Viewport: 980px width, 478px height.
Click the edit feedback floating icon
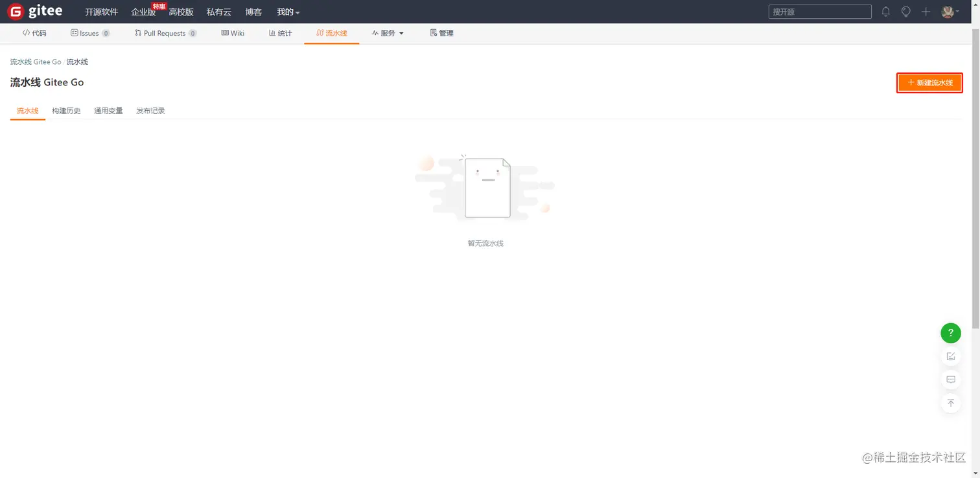(951, 356)
